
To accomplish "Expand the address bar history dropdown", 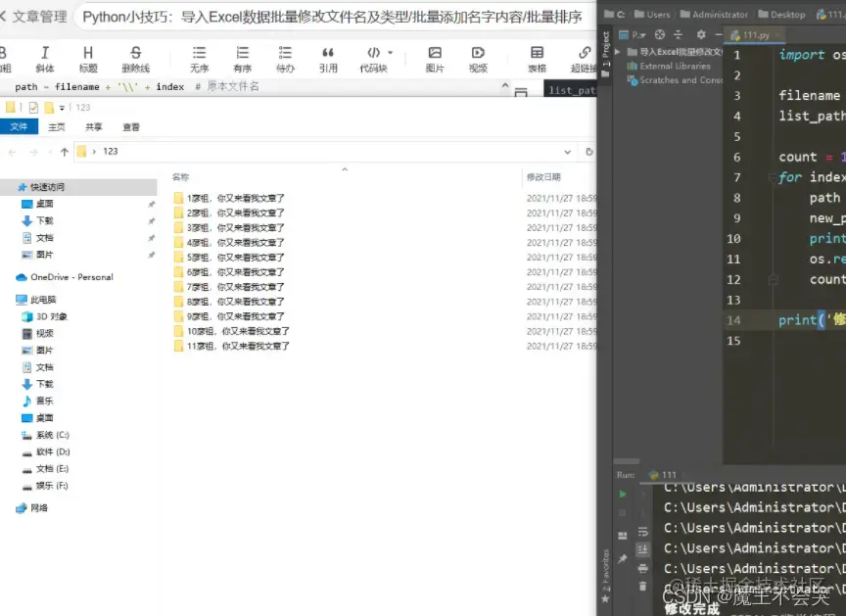I will pos(568,152).
